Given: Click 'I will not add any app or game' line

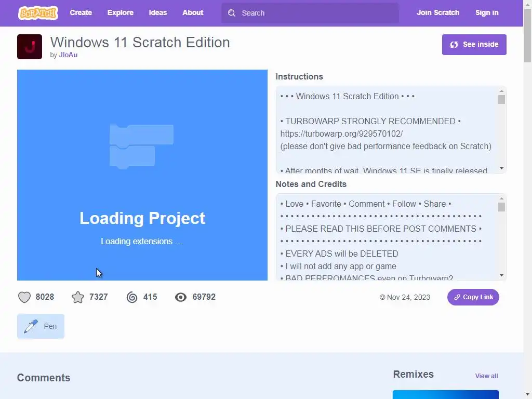Looking at the screenshot, I should tap(338, 267).
